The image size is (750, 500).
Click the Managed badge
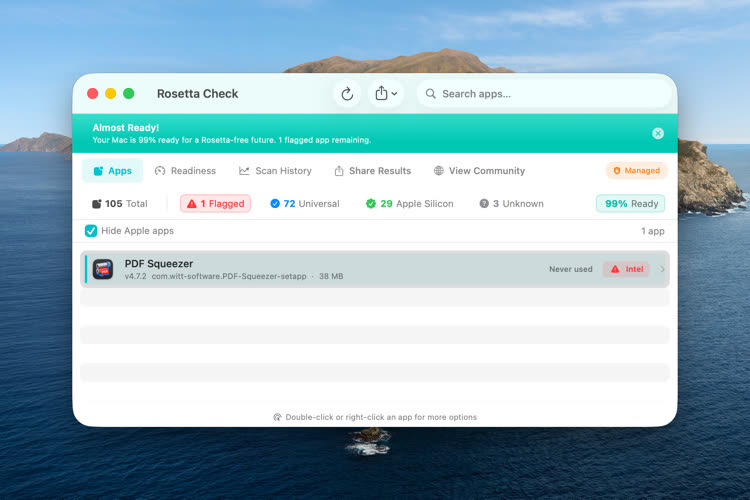637,171
